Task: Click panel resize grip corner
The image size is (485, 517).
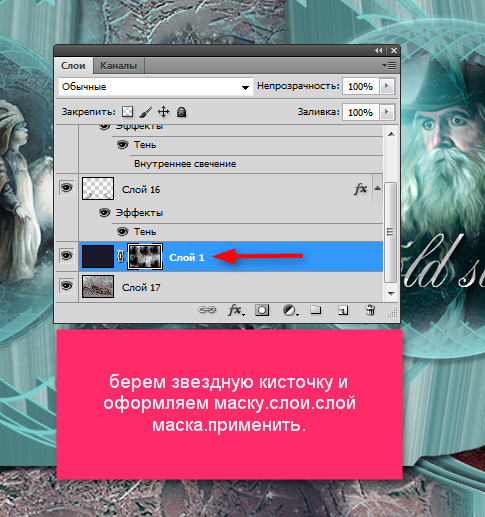Action: tap(393, 313)
